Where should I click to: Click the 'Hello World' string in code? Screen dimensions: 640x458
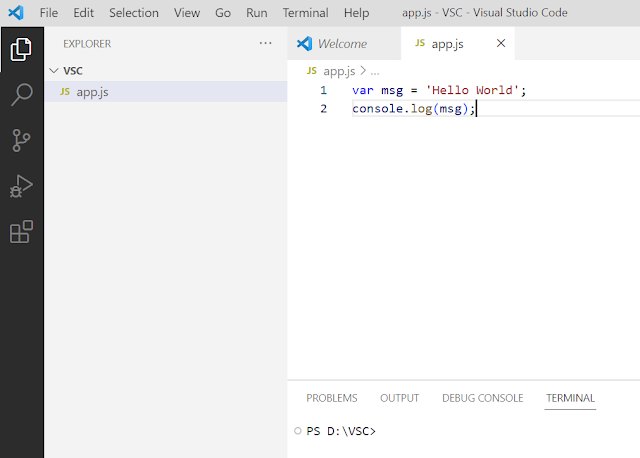coord(472,90)
